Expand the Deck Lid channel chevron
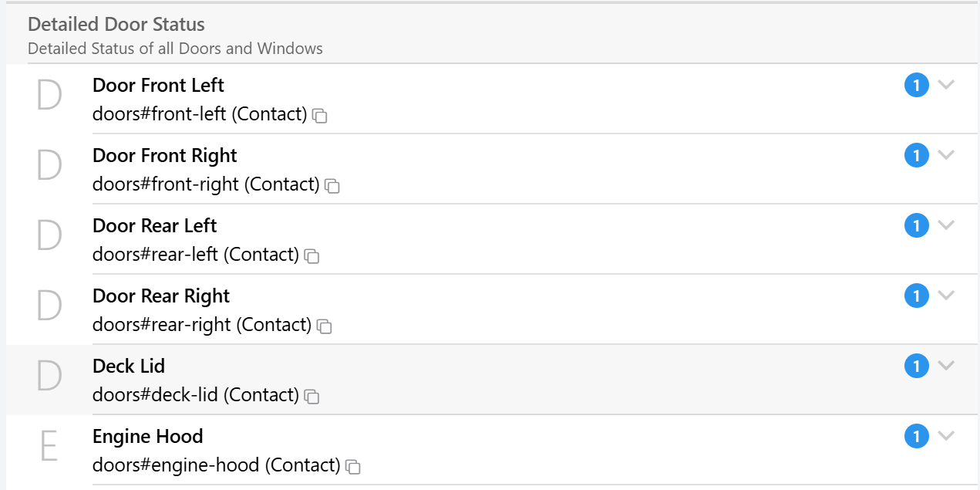Viewport: 980px width, 490px height. pyautogui.click(x=947, y=366)
